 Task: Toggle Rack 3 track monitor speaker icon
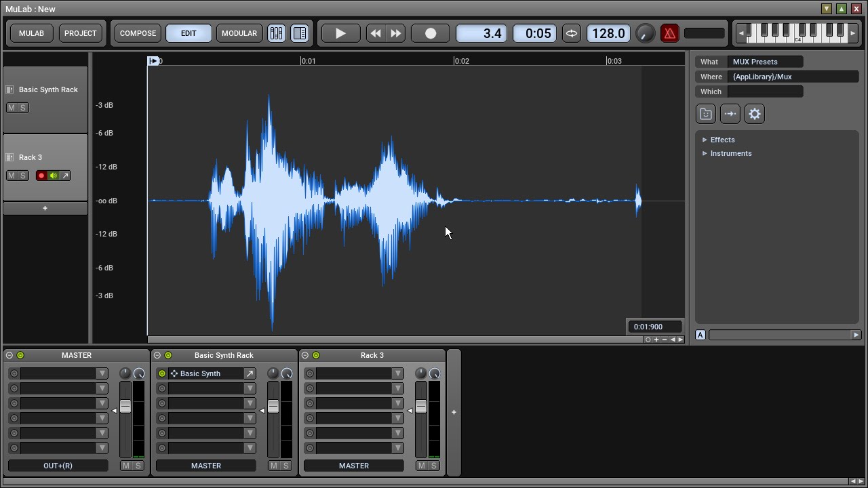tap(53, 176)
